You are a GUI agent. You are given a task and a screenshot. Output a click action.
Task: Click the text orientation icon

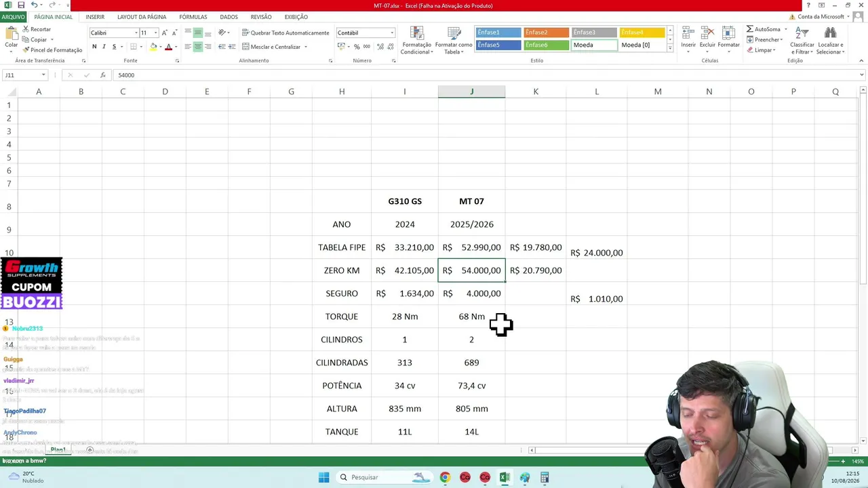click(x=222, y=33)
